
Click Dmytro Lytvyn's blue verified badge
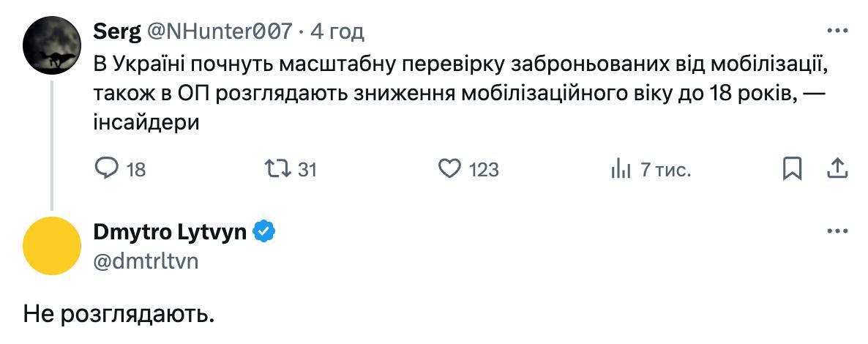click(x=264, y=232)
